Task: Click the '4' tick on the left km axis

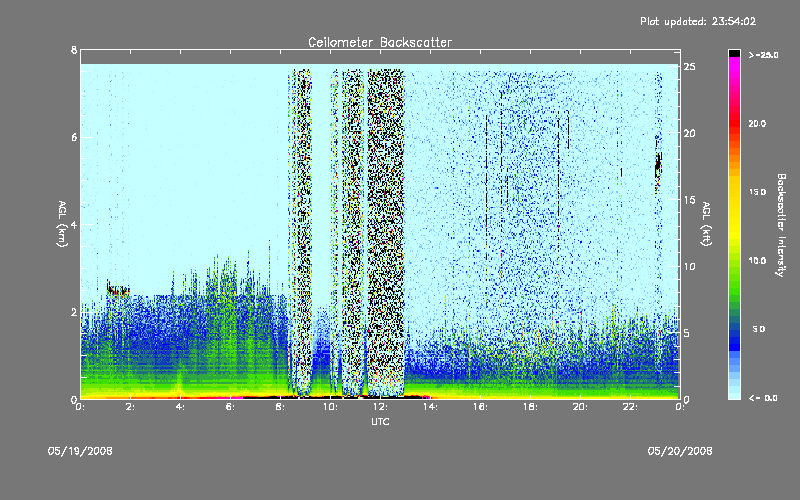Action: (74, 224)
